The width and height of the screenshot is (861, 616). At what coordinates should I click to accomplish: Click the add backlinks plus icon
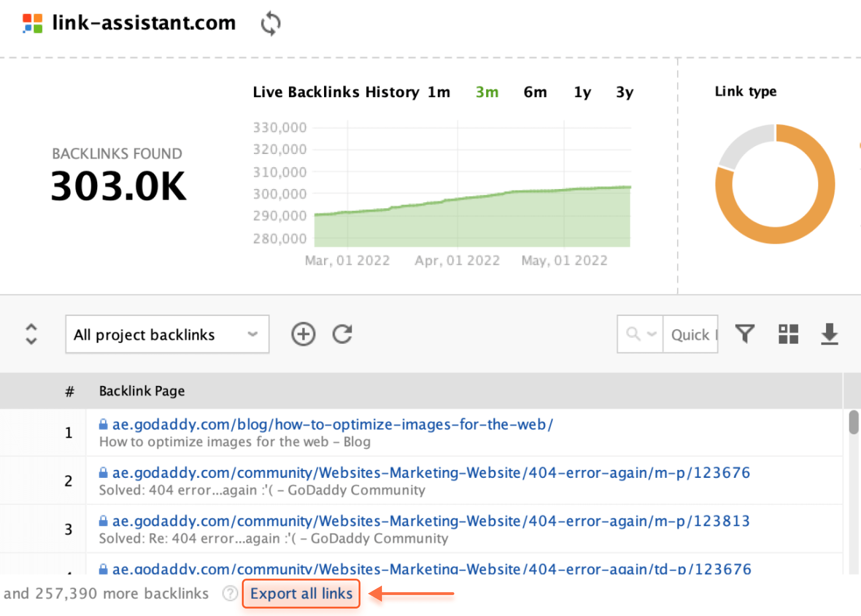[x=303, y=334]
